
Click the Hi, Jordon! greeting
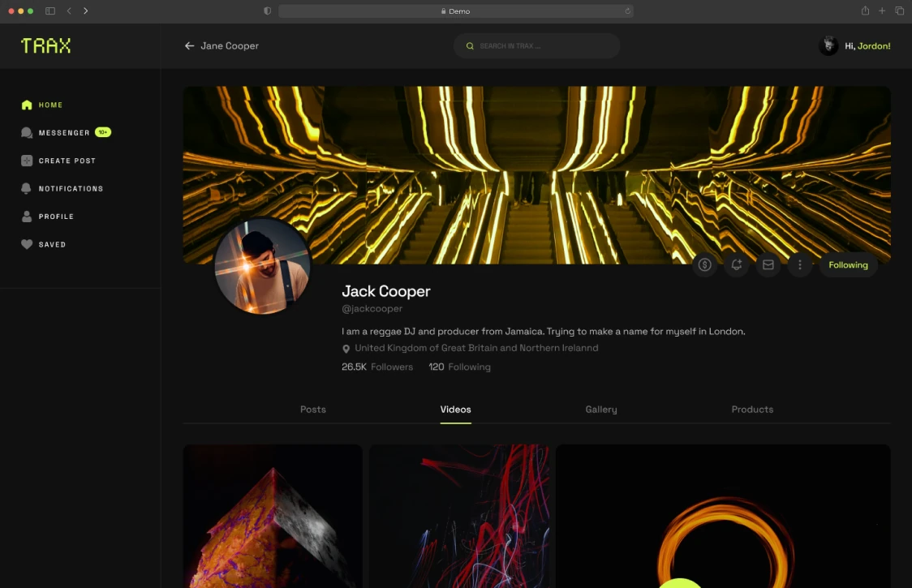tap(867, 46)
